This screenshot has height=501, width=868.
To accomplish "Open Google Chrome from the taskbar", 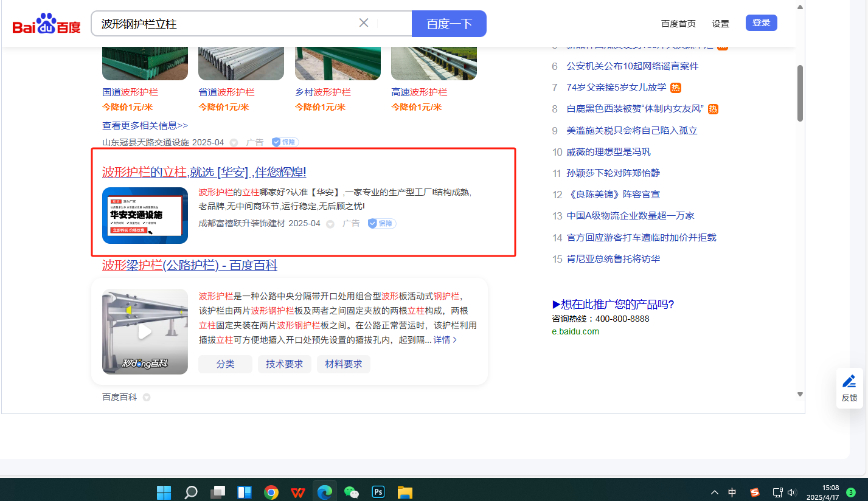I will tap(271, 491).
